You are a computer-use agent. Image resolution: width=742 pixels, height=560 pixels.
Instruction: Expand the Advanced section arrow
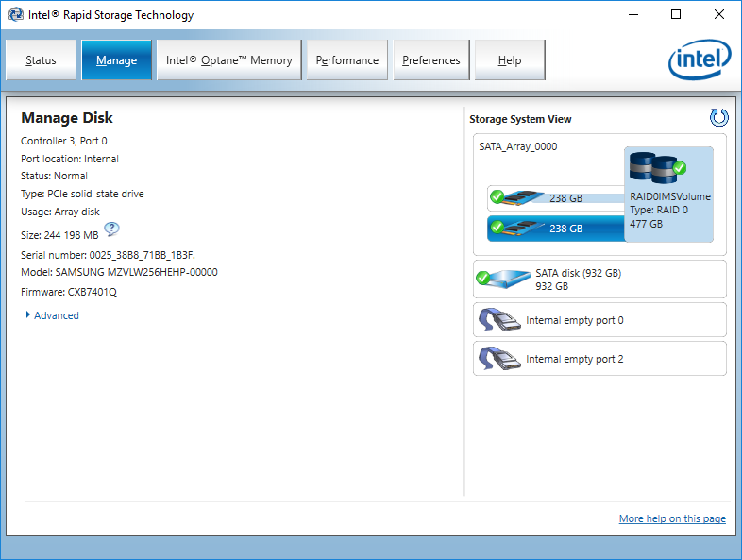click(28, 314)
